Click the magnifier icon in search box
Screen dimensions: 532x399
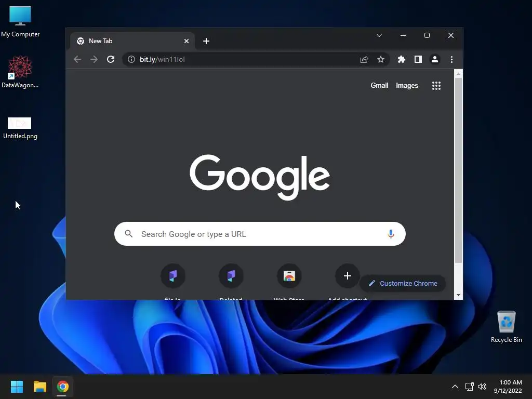[x=129, y=234]
